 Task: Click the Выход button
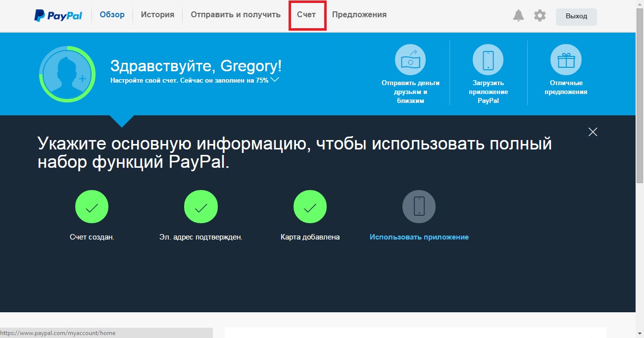coord(576,16)
